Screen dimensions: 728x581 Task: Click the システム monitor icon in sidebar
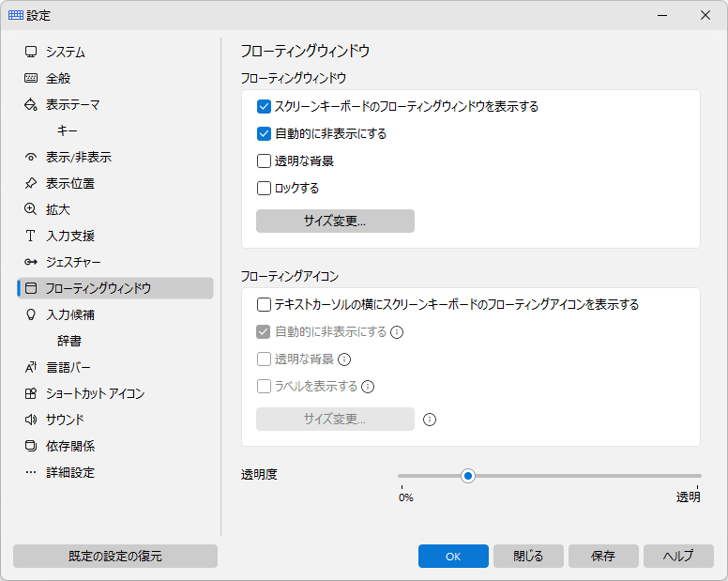point(31,52)
